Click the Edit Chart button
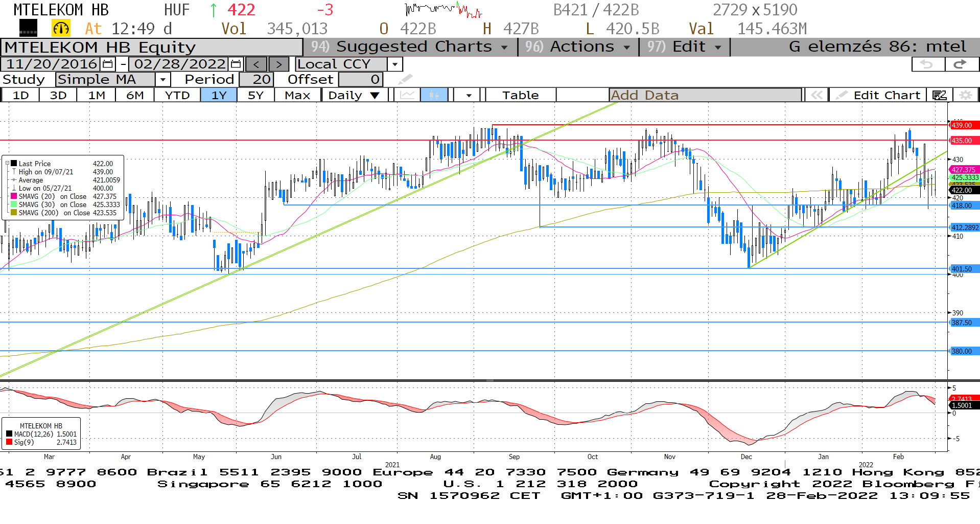 pyautogui.click(x=879, y=95)
